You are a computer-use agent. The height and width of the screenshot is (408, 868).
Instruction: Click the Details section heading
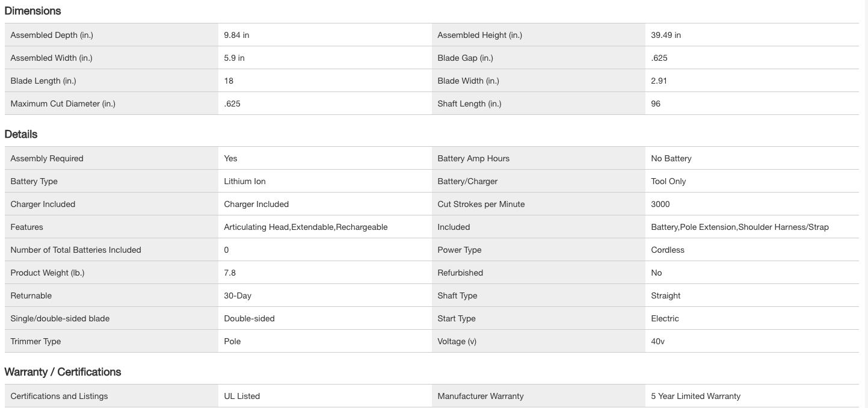(x=21, y=134)
